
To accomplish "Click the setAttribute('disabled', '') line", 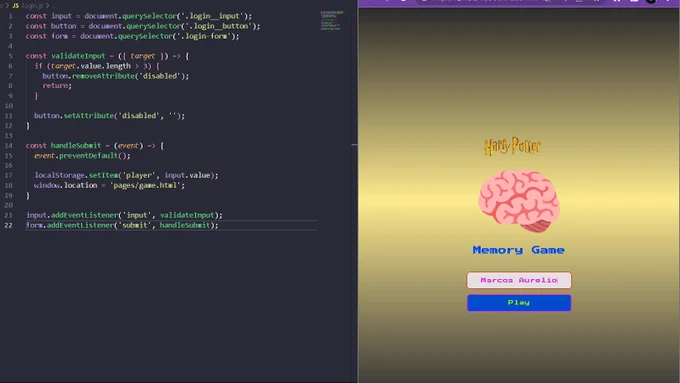I will point(109,116).
